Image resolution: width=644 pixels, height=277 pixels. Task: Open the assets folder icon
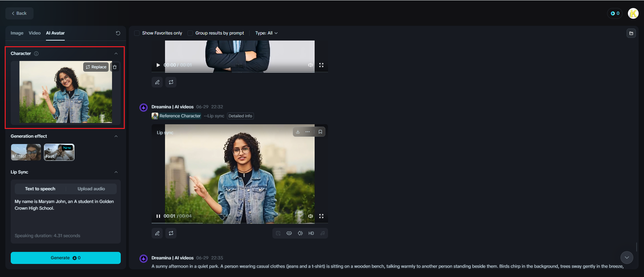point(631,33)
